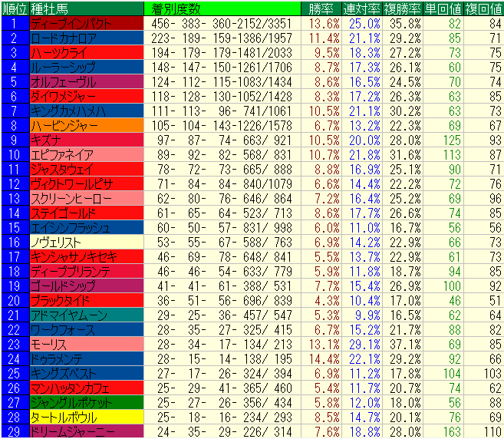The width and height of the screenshot is (504, 439).
Task: Select sire name ドゥラメンテ
Action: pos(87,358)
